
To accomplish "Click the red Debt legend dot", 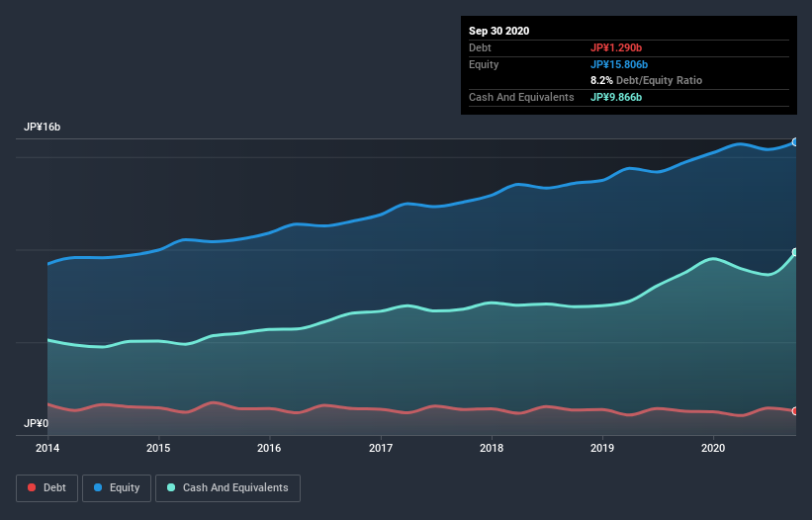I will click(32, 487).
